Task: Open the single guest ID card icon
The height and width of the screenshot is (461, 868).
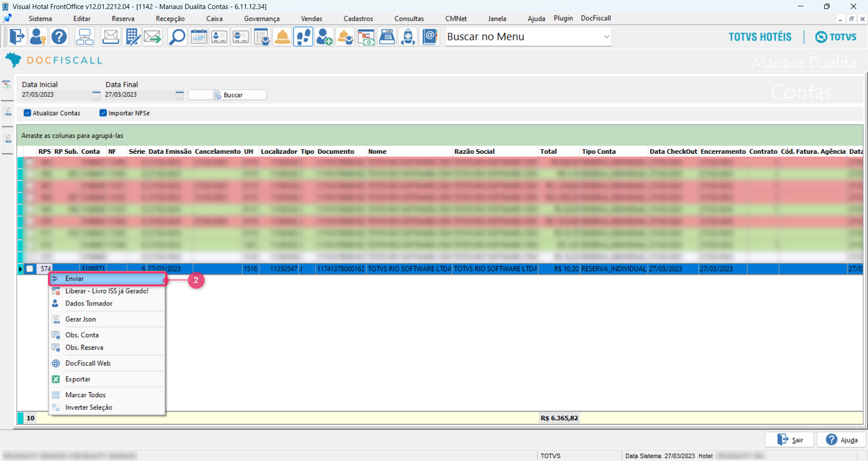Action: tap(219, 37)
